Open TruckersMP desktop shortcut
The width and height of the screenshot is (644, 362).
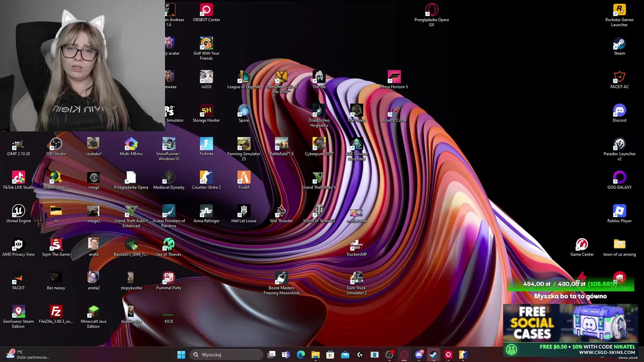[356, 248]
